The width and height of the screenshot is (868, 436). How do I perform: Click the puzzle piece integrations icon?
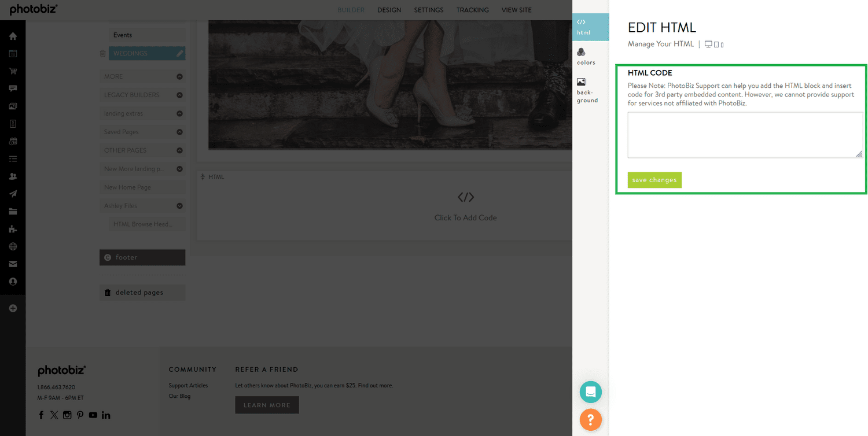tap(13, 228)
